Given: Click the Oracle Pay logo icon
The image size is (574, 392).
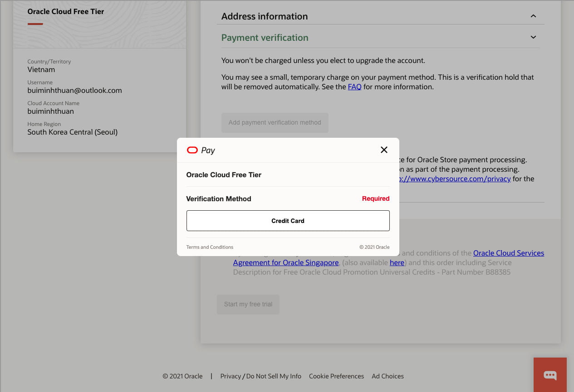Looking at the screenshot, I should (x=192, y=150).
